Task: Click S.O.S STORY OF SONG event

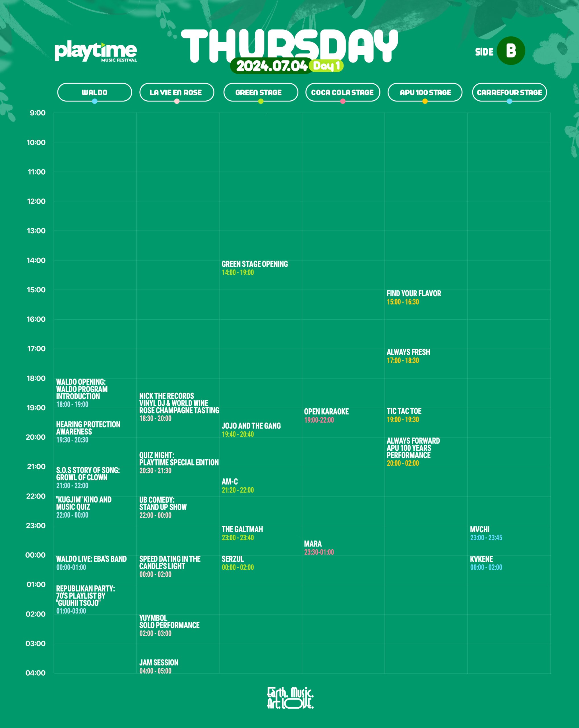Action: [x=88, y=478]
